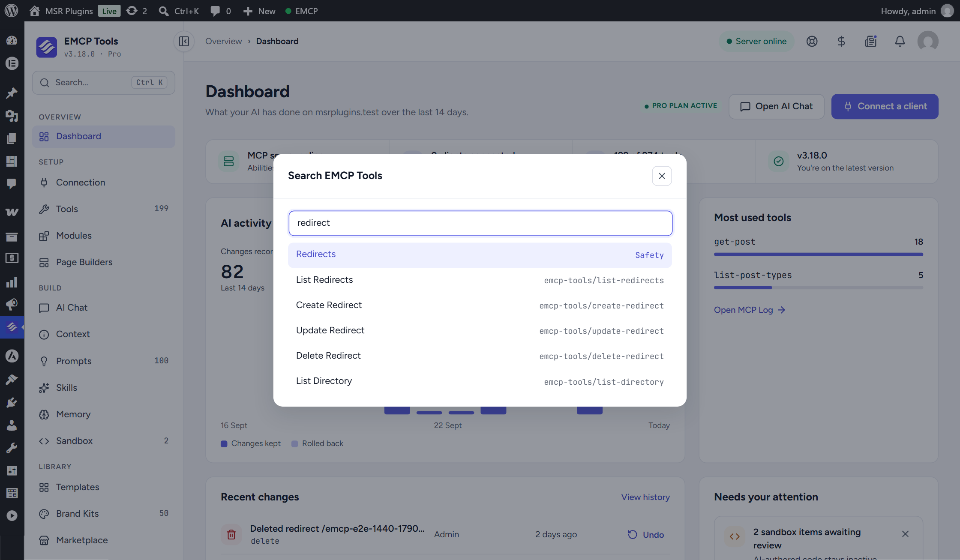Click the get-post usage progress bar
The height and width of the screenshot is (560, 960).
818,254
